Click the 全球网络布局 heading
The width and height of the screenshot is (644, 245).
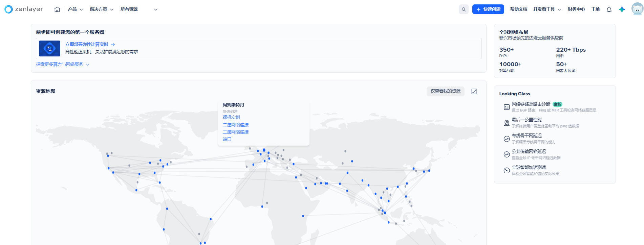pos(514,32)
